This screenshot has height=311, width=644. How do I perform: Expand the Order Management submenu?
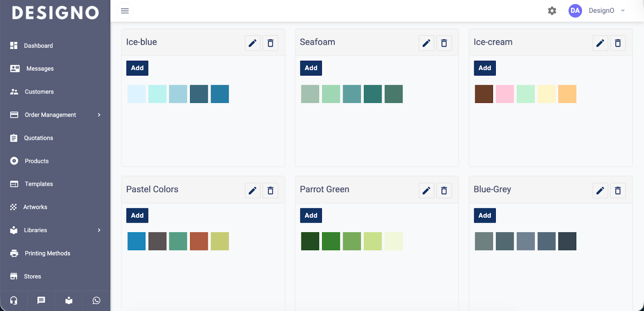pyautogui.click(x=99, y=115)
